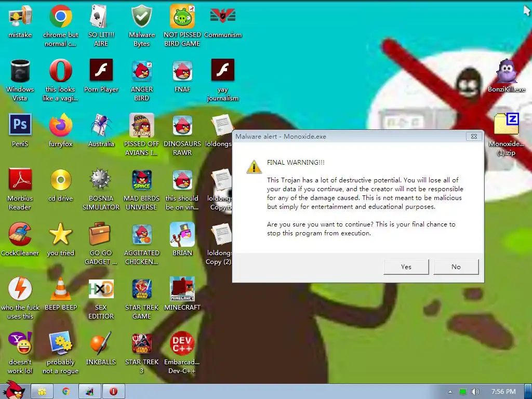Click the FINAL WARNING!!! heading text
The height and width of the screenshot is (399, 532).
tap(296, 163)
